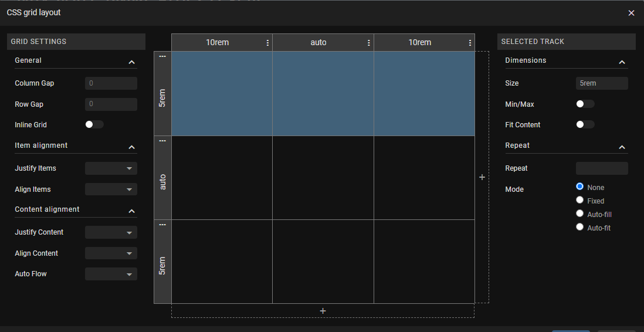The width and height of the screenshot is (644, 332).
Task: Open the Auto Flow dropdown
Action: point(111,274)
